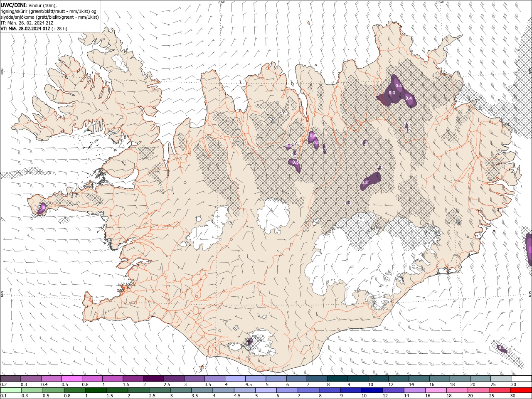Pick the bright red 30 rain-scale swatch
The width and height of the screenshot is (532, 399).
click(x=521, y=390)
